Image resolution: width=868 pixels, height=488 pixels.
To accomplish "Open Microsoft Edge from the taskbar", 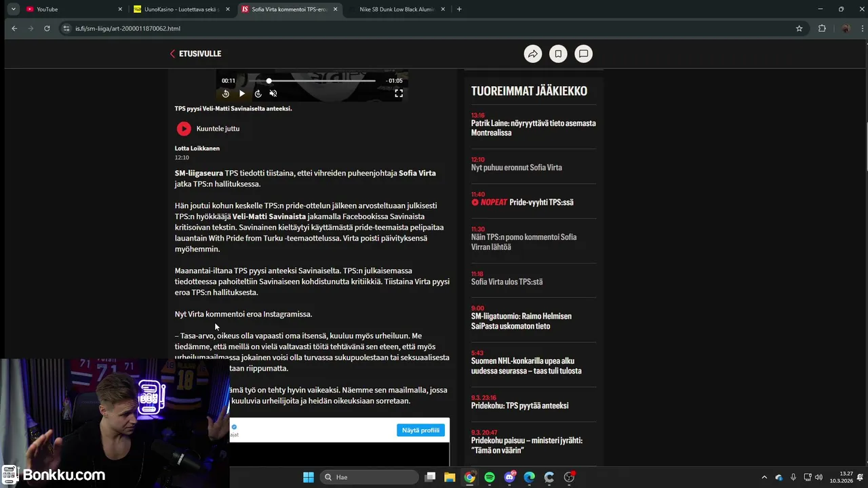I will [529, 477].
